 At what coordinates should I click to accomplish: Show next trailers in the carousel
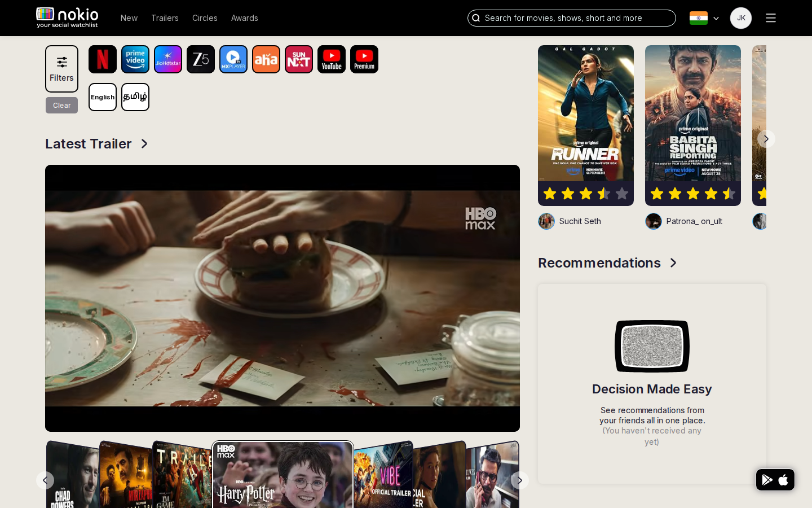(x=520, y=480)
